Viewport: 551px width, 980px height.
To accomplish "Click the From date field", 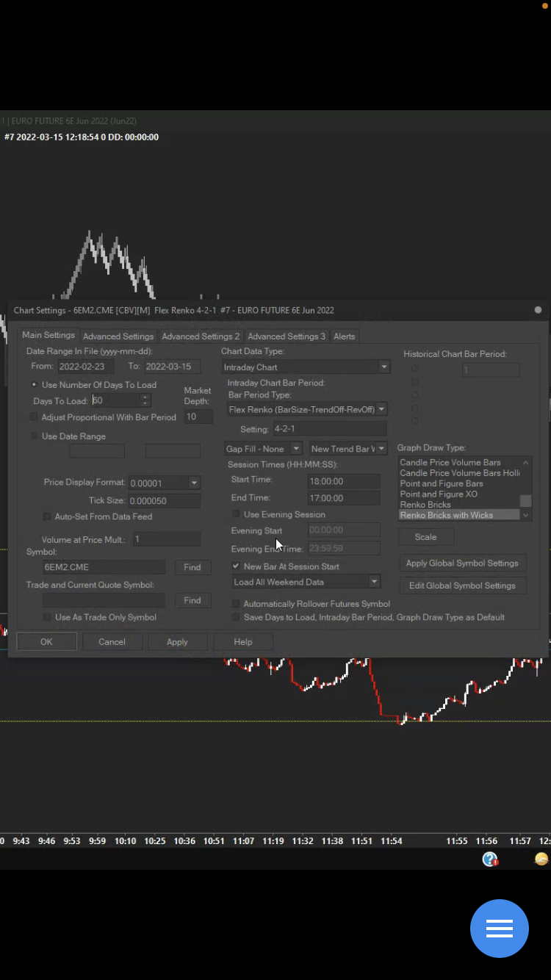I will point(86,367).
